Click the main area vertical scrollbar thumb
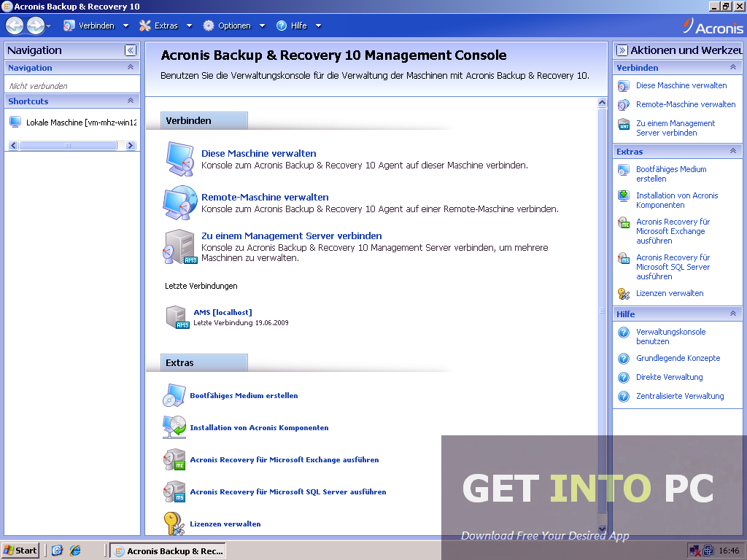The height and width of the screenshot is (560, 747). click(x=602, y=311)
